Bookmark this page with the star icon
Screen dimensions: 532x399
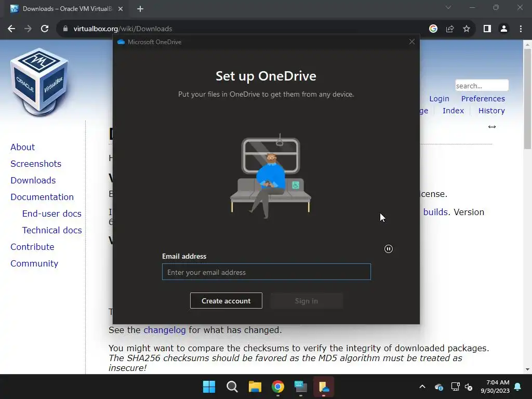(467, 29)
